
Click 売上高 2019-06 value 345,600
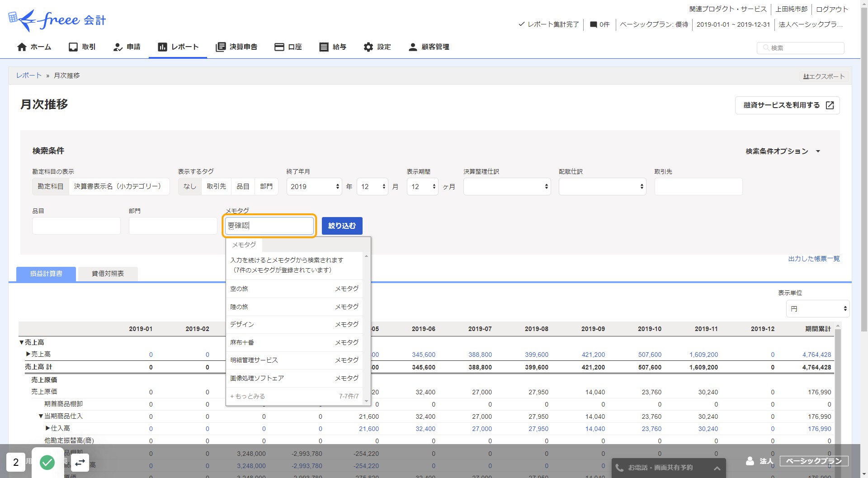(424, 355)
